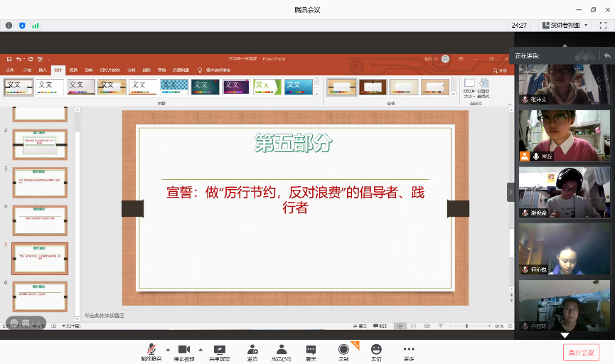Click Format Background button

[x=483, y=89]
